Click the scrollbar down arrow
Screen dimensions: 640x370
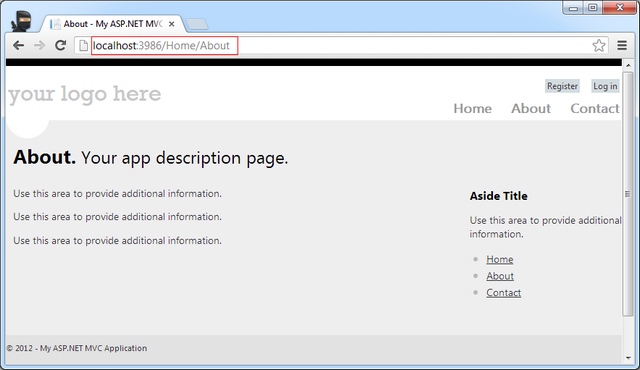tap(628, 358)
